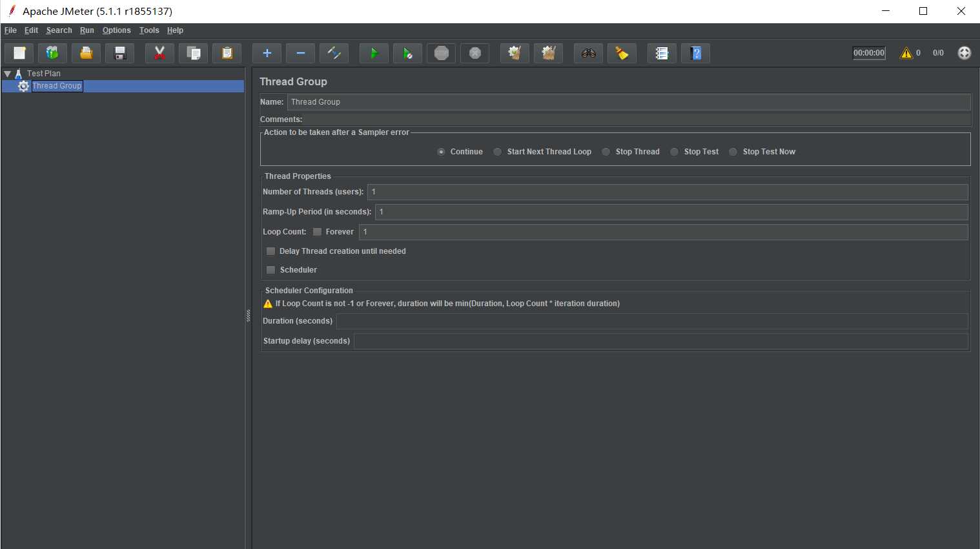Open the Options menu
Viewport: 980px width, 549px height.
[x=116, y=30]
